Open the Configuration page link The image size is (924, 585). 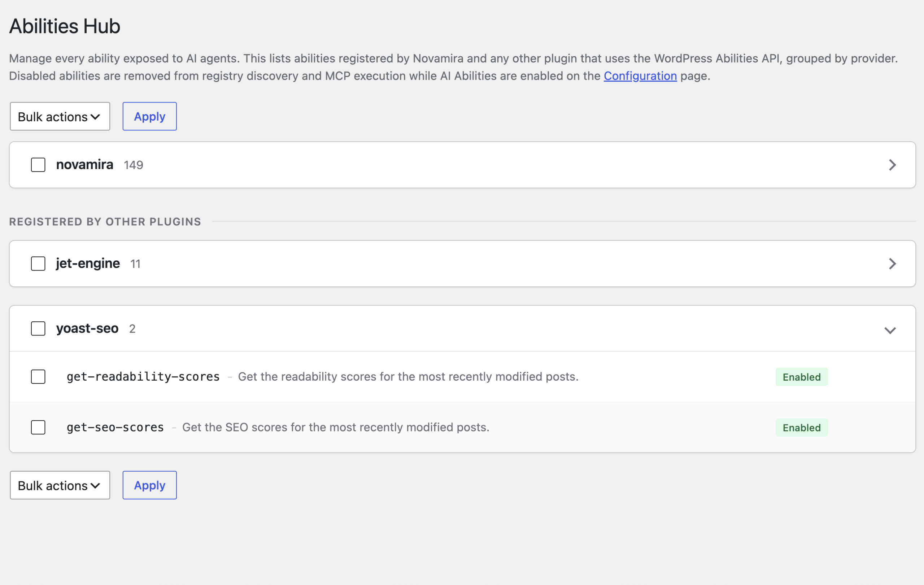pos(640,76)
